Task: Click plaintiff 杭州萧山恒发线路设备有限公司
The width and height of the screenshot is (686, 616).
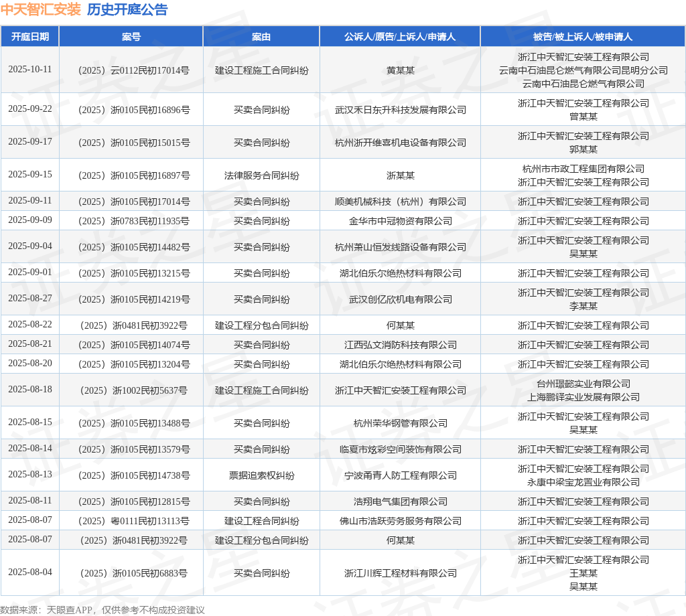Action: click(401, 247)
